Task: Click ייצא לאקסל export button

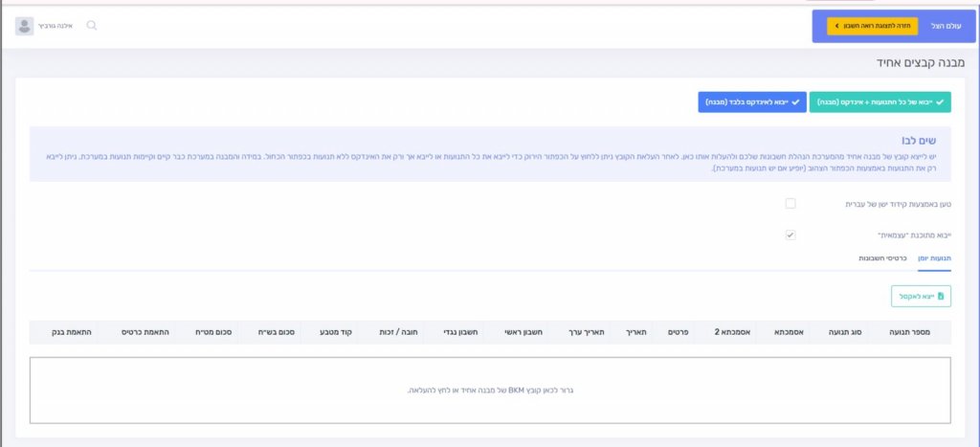Action: pos(921,297)
